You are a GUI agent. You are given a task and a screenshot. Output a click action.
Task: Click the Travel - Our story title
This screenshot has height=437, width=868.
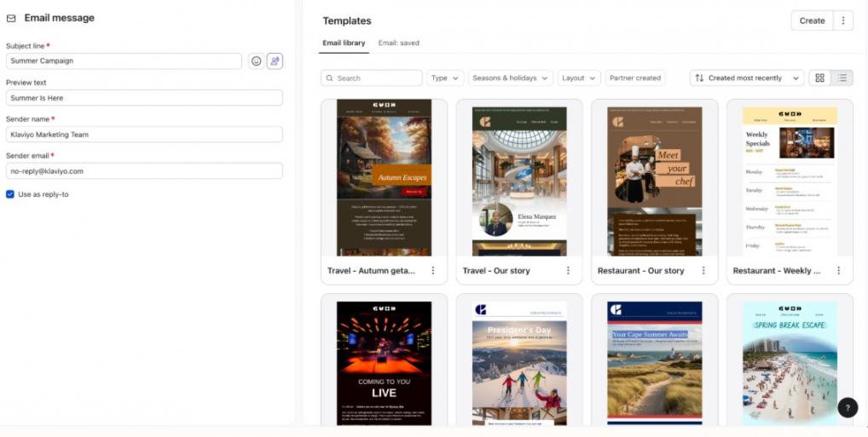click(x=496, y=271)
